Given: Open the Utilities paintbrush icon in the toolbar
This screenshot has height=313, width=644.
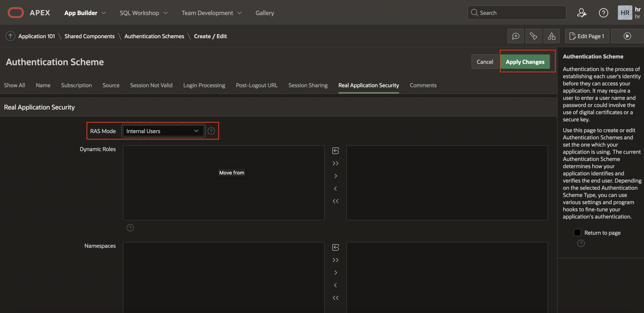Looking at the screenshot, I should point(534,36).
